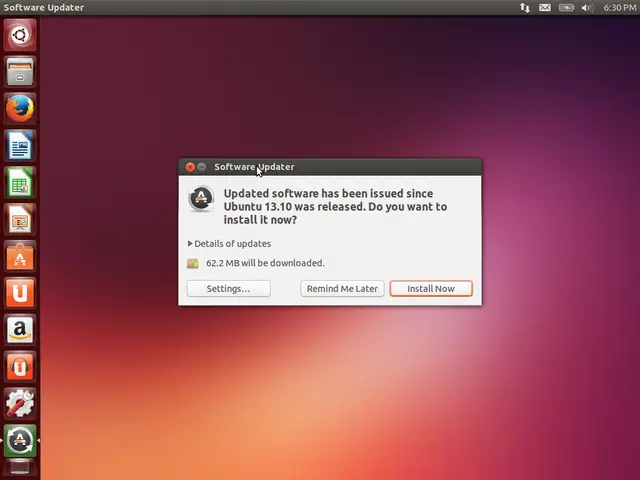Open System Settings gear icon
This screenshot has height=480, width=640.
coord(20,403)
